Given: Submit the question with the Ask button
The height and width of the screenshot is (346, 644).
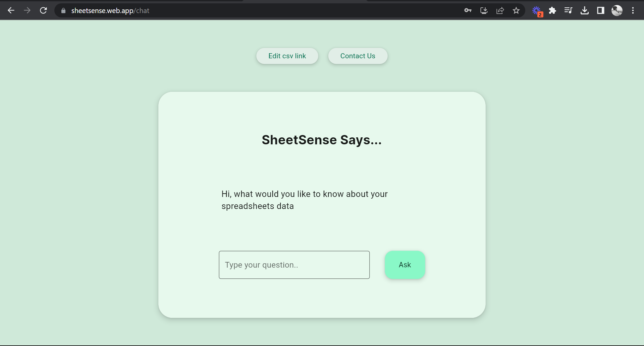Looking at the screenshot, I should pyautogui.click(x=405, y=265).
